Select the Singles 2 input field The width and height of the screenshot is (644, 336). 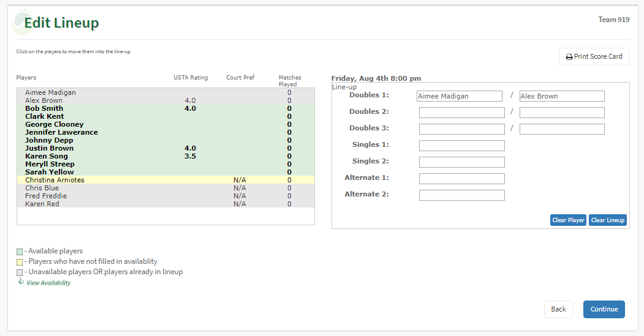pyautogui.click(x=461, y=162)
